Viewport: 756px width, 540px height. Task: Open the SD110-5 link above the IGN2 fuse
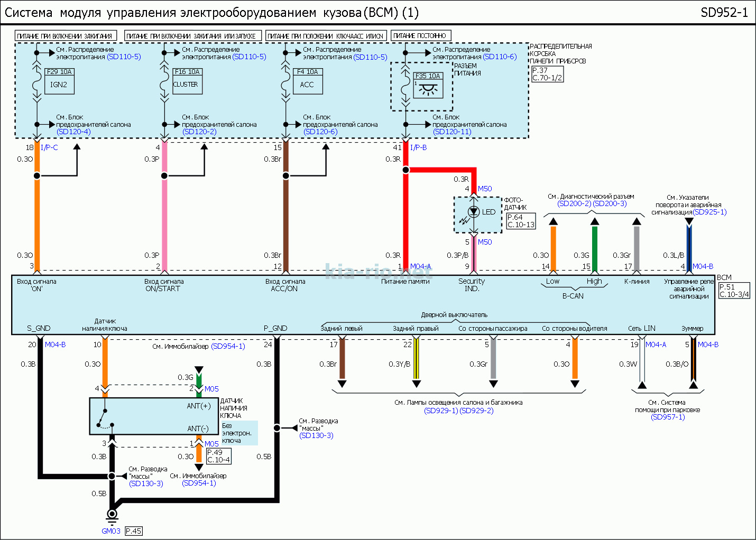pos(124,57)
